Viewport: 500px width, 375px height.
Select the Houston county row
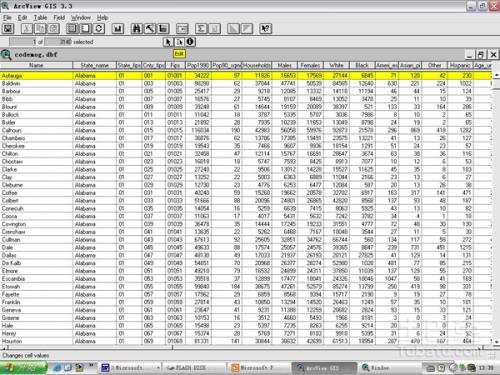246,341
